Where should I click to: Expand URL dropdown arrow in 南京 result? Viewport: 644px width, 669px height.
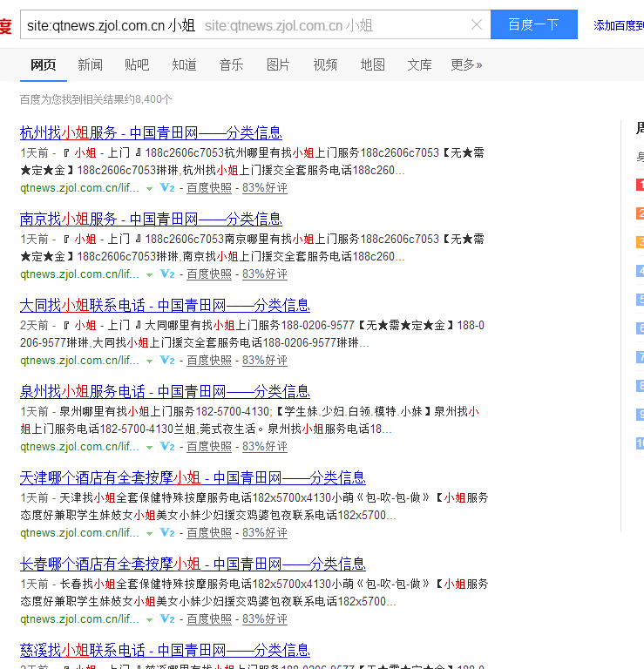click(149, 274)
